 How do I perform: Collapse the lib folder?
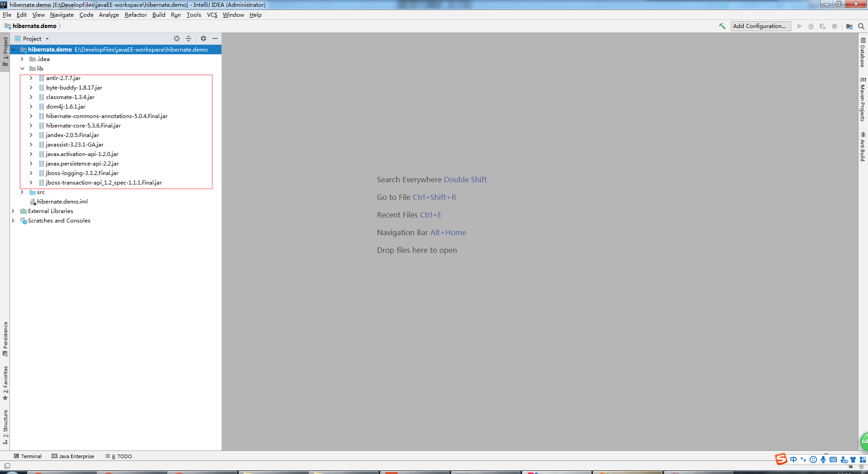(x=22, y=69)
